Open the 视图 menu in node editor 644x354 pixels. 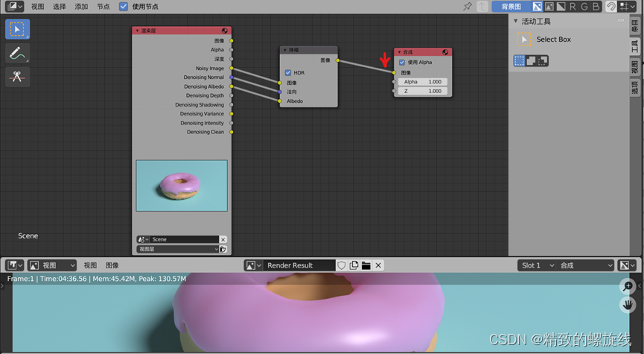tap(38, 7)
